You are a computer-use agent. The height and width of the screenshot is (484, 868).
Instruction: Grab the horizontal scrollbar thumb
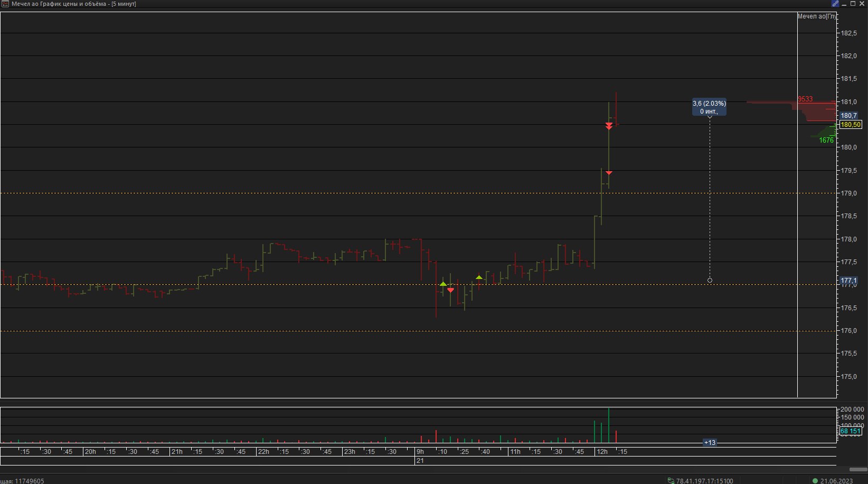click(857, 469)
